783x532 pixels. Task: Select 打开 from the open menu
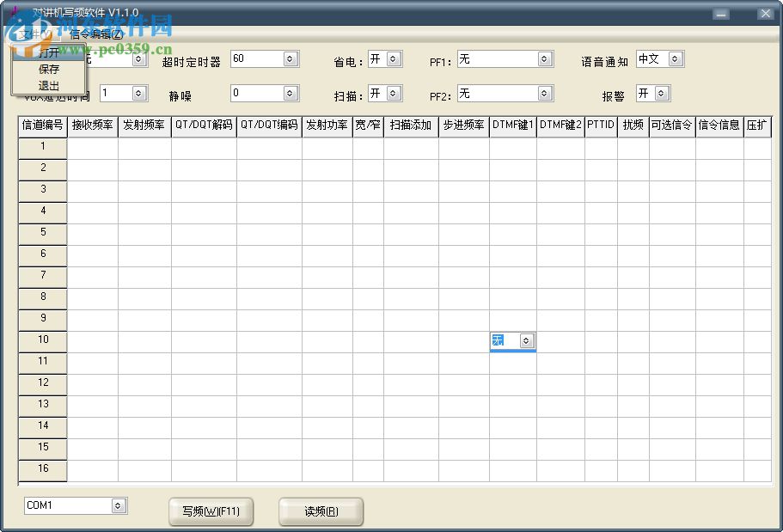coord(47,52)
